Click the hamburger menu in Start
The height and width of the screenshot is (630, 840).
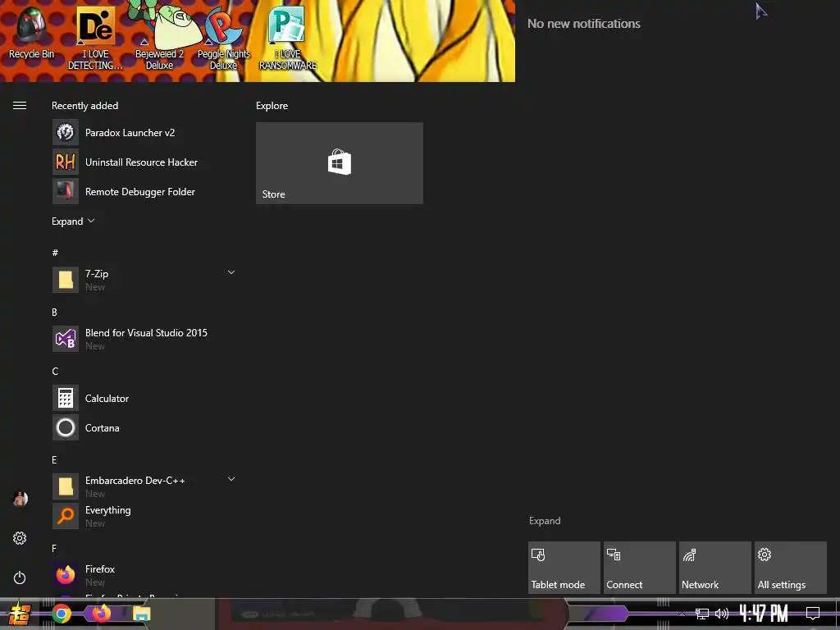pos(20,106)
